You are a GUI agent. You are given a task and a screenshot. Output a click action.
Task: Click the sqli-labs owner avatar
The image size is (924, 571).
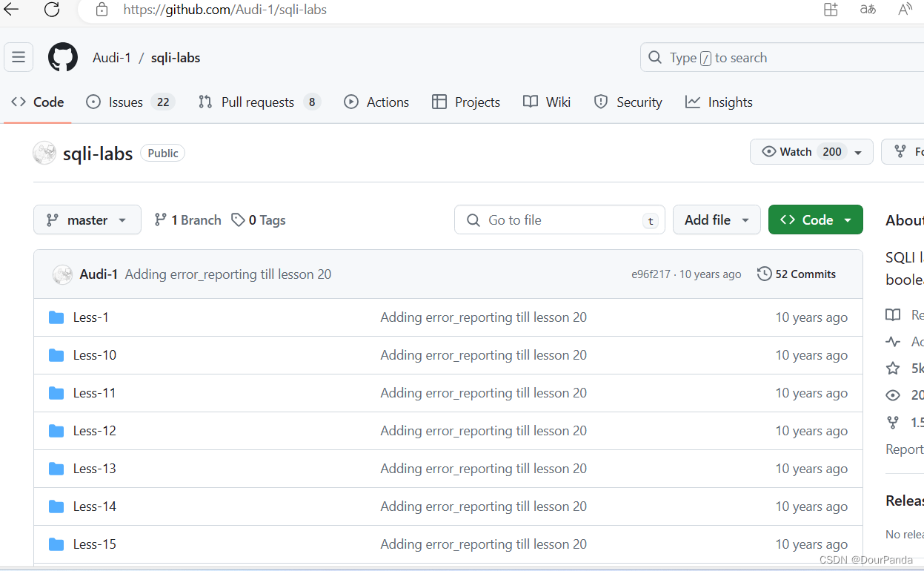point(44,153)
